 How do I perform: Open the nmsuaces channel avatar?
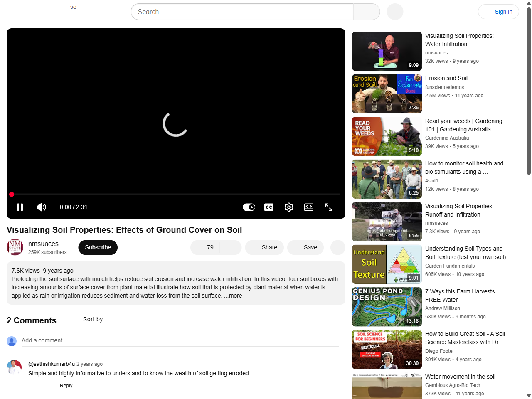tap(15, 247)
